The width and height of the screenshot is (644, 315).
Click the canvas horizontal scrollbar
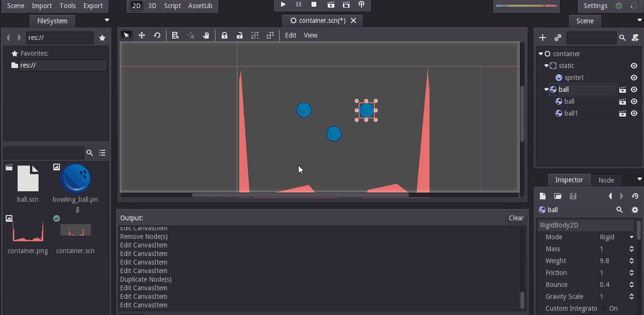300,195
